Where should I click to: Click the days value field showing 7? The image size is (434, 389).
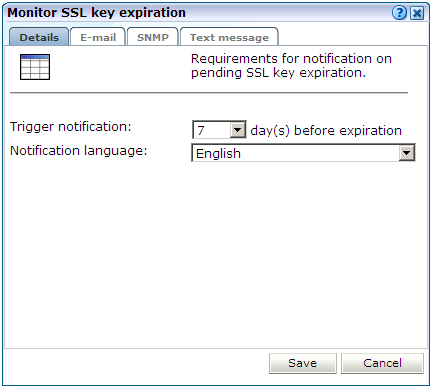point(212,130)
